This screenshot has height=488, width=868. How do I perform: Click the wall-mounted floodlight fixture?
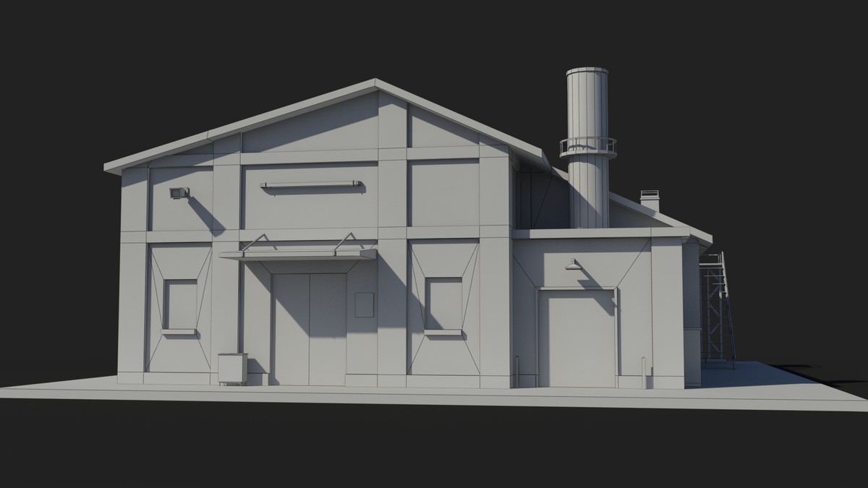point(177,194)
